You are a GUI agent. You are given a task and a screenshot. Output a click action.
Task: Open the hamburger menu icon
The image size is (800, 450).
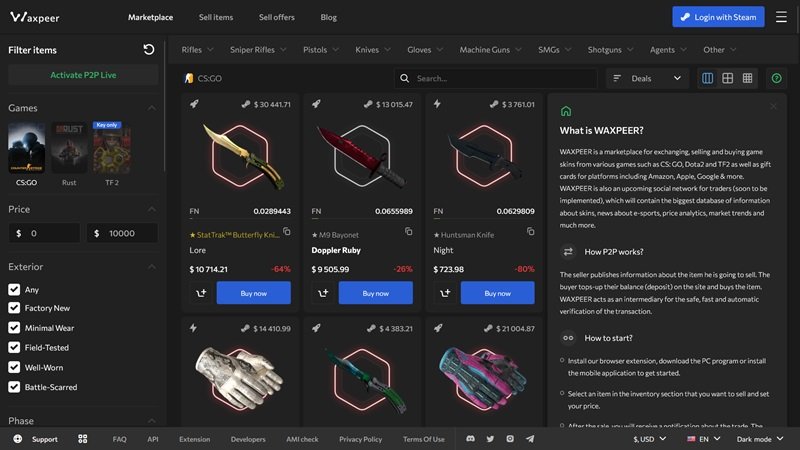[x=781, y=17]
